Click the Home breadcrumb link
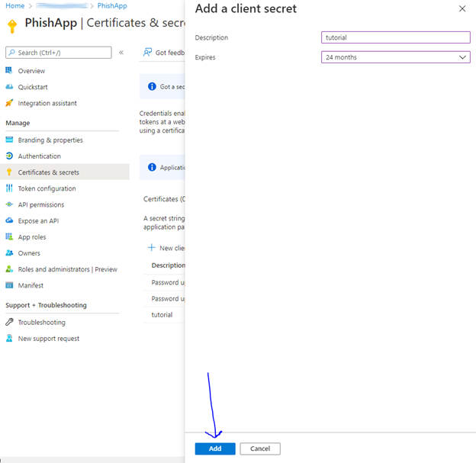This screenshot has width=476, height=463. (x=14, y=5)
